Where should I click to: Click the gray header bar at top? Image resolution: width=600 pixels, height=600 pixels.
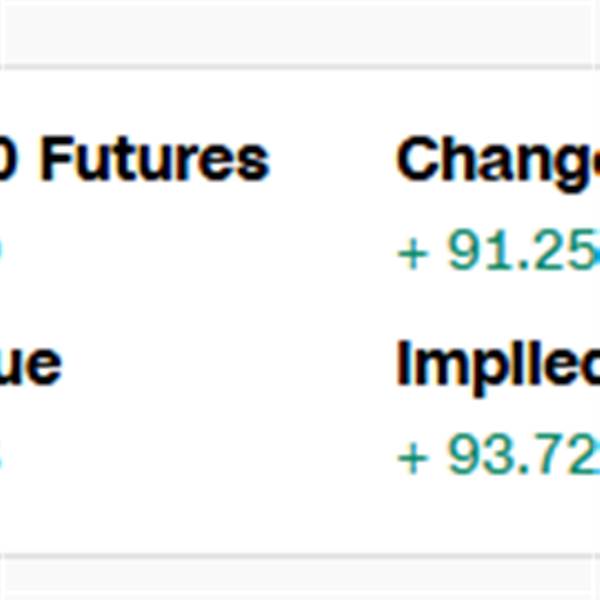(300, 32)
